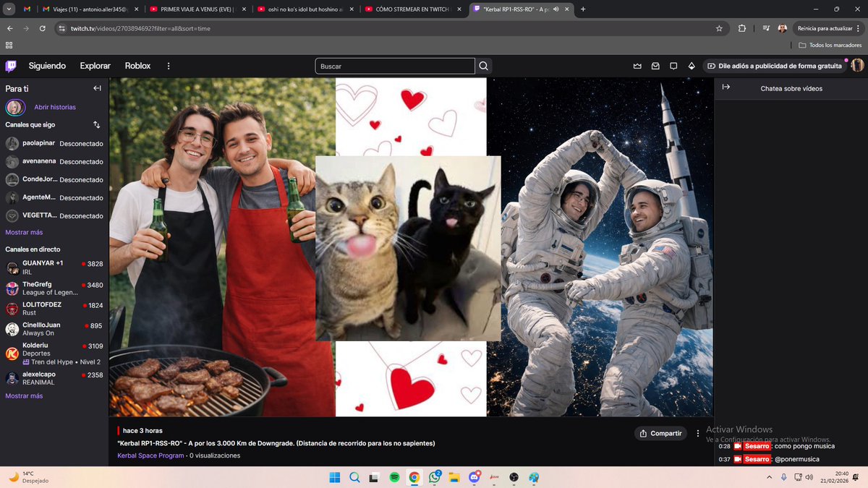Select the AgenteM... followed channel

coord(54,197)
